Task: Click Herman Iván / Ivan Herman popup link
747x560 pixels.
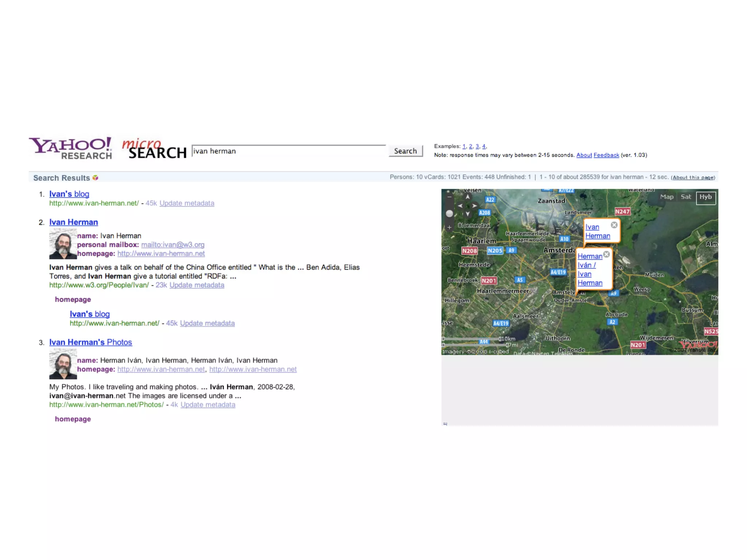Action: coord(590,269)
